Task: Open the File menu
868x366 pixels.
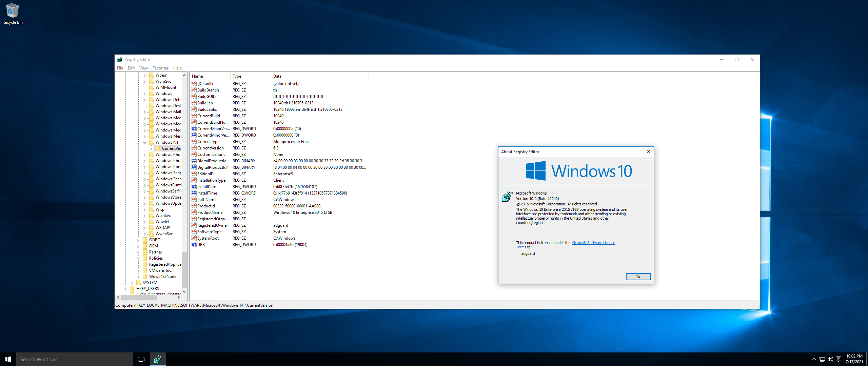Action: click(120, 68)
